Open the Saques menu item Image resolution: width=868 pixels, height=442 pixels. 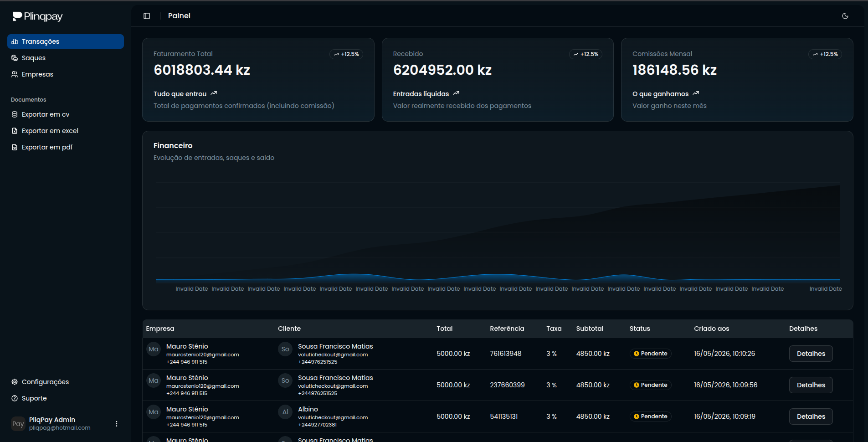tap(66, 58)
